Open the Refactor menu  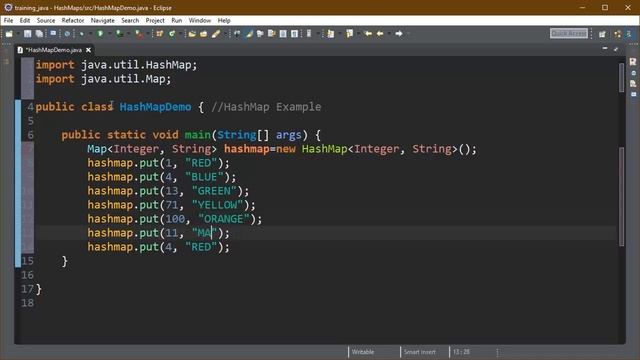tap(73, 20)
